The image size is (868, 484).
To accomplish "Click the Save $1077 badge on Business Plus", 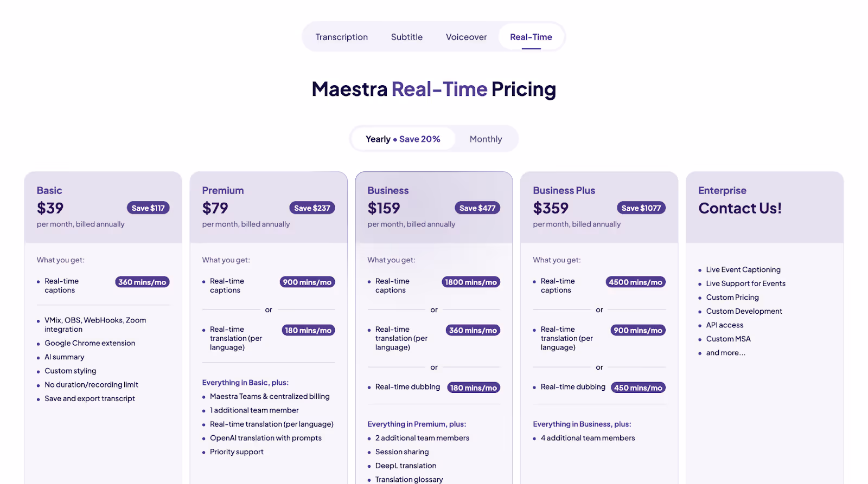I will click(x=641, y=208).
